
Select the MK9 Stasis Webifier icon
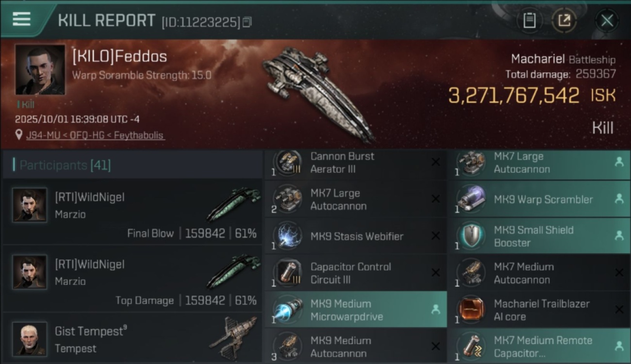point(287,236)
